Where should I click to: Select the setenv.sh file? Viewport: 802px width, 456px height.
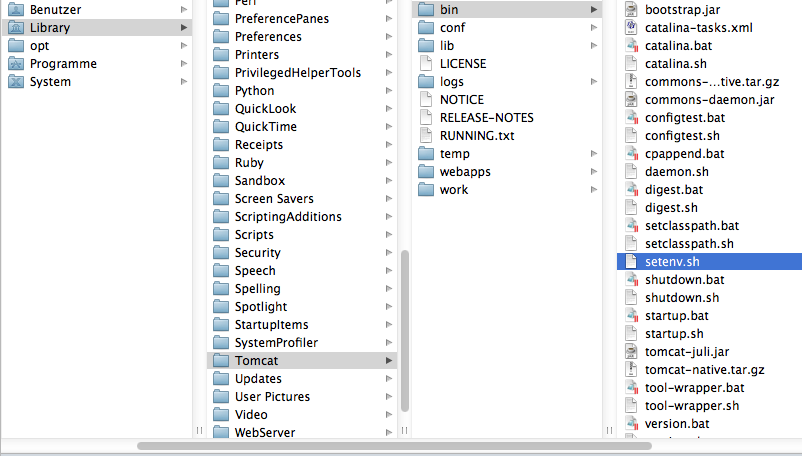click(x=672, y=262)
